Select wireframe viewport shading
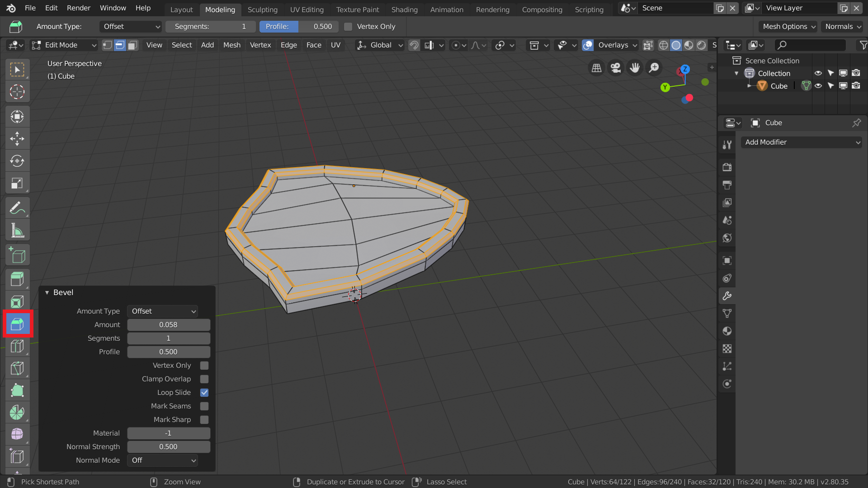The height and width of the screenshot is (488, 868). point(663,45)
